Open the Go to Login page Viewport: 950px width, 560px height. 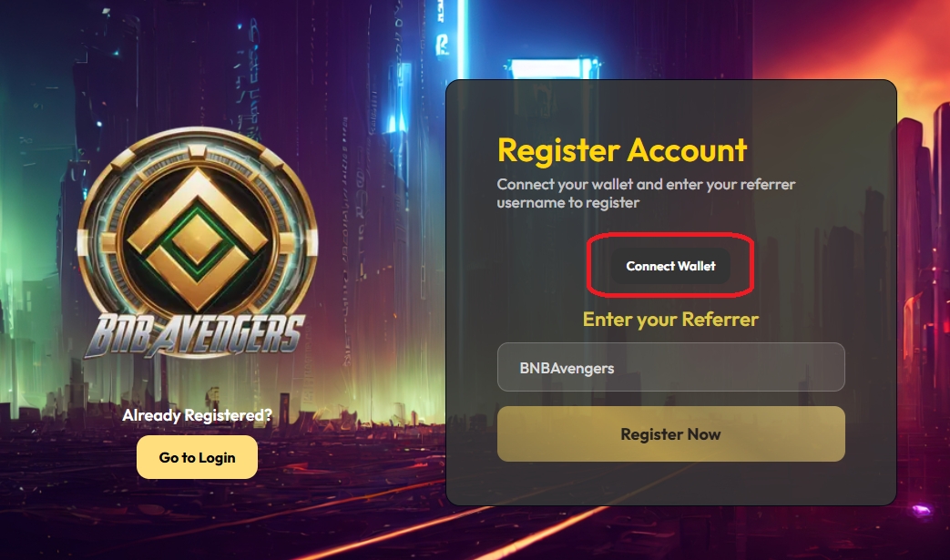point(197,457)
